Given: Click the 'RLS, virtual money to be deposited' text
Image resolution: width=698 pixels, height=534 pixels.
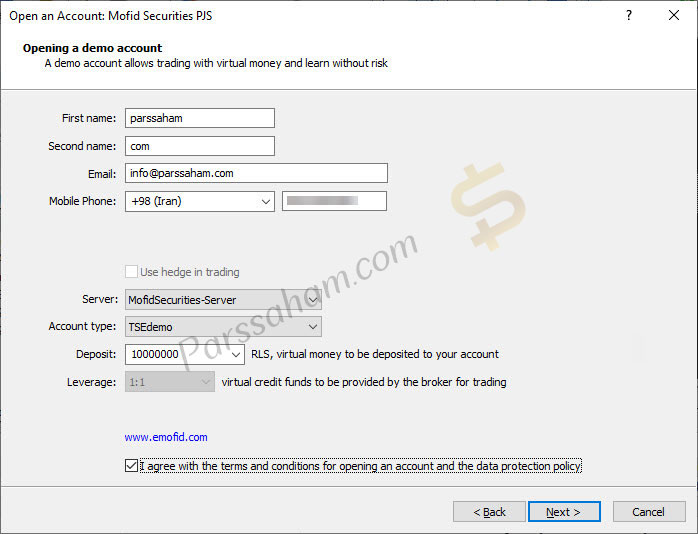Looking at the screenshot, I should click(x=375, y=354).
